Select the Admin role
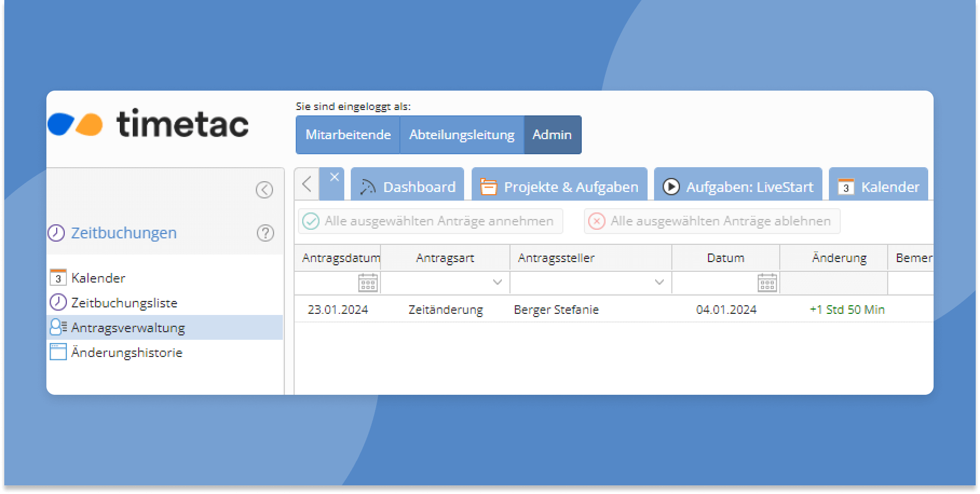Image resolution: width=980 pixels, height=494 pixels. click(x=552, y=135)
